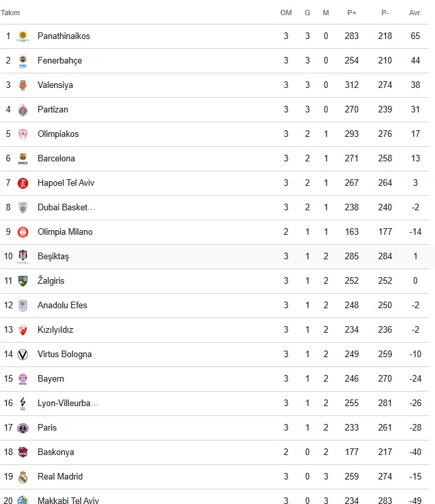Select the Beşiktaş club emblem
Viewport: 435px width, 504px height.
(x=23, y=257)
